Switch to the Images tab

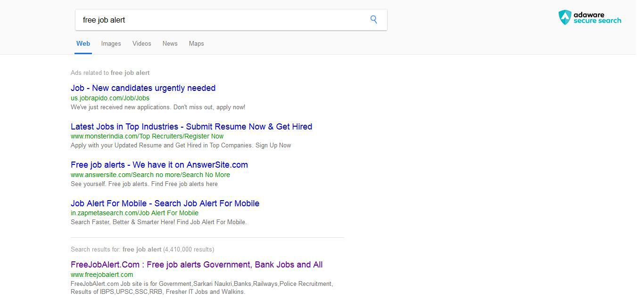click(x=111, y=43)
